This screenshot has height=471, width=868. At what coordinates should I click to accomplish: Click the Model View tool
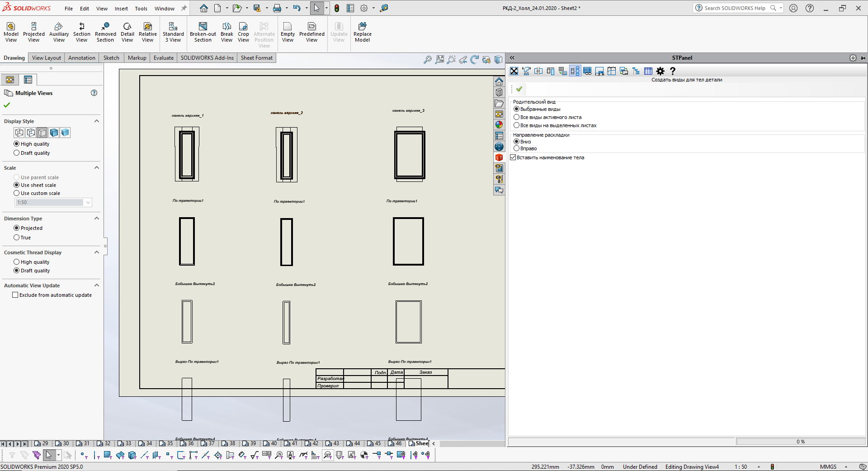point(11,32)
